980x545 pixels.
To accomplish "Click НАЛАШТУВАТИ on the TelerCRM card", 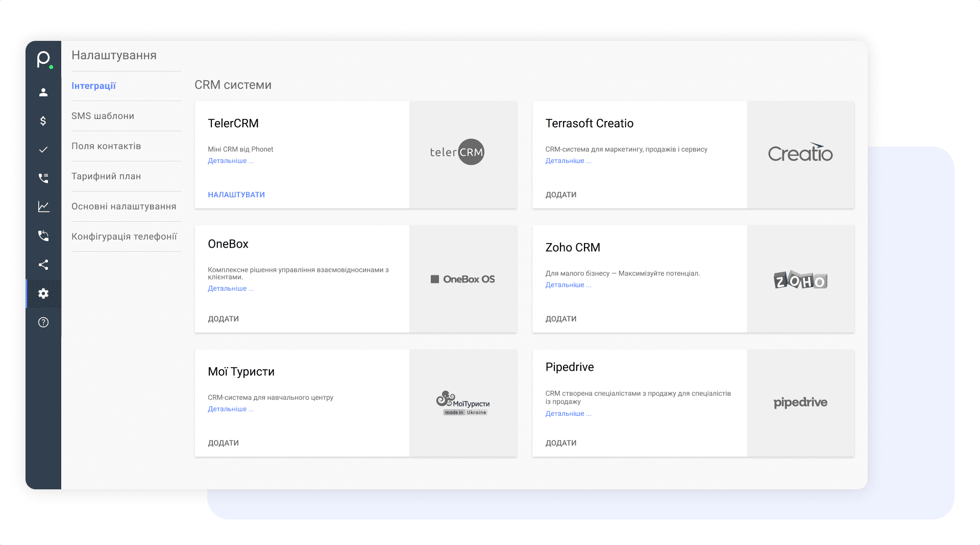I will [236, 195].
